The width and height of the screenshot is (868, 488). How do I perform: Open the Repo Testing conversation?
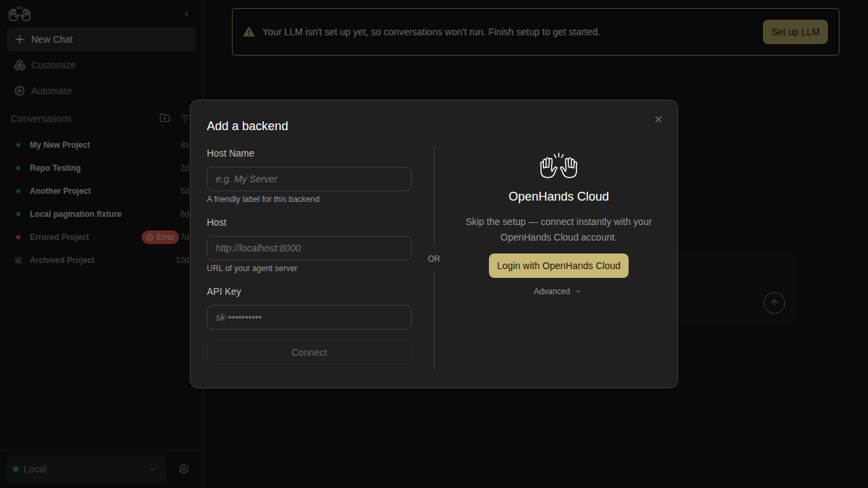[x=101, y=168]
